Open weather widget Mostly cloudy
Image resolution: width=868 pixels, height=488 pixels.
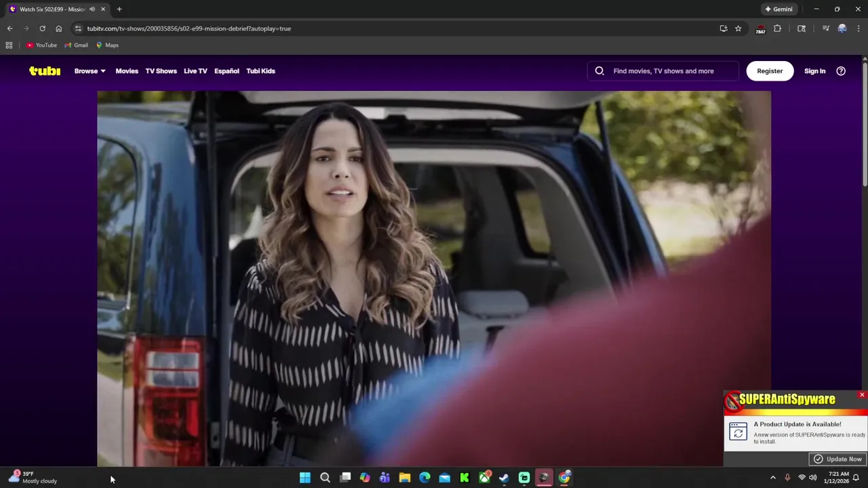pyautogui.click(x=32, y=478)
